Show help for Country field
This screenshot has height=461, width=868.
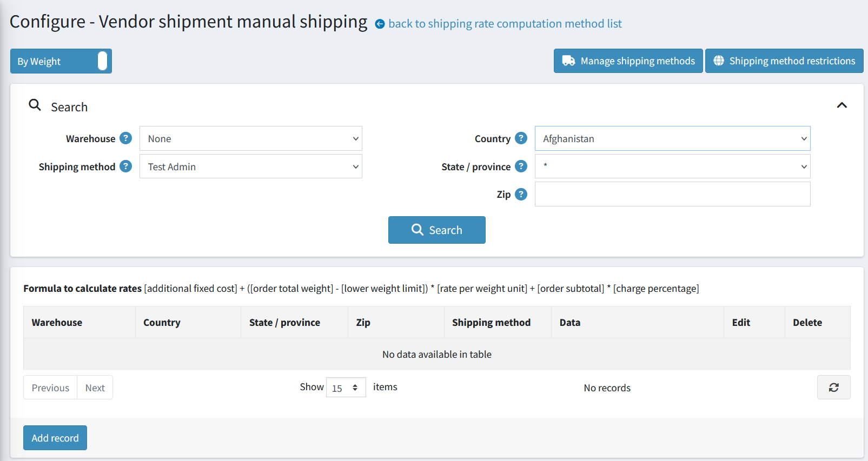coord(521,138)
